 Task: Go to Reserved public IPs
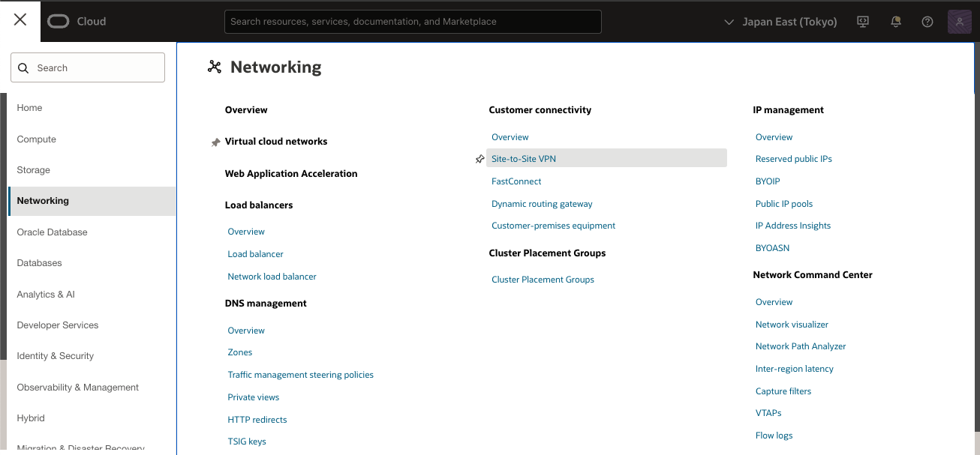[793, 159]
